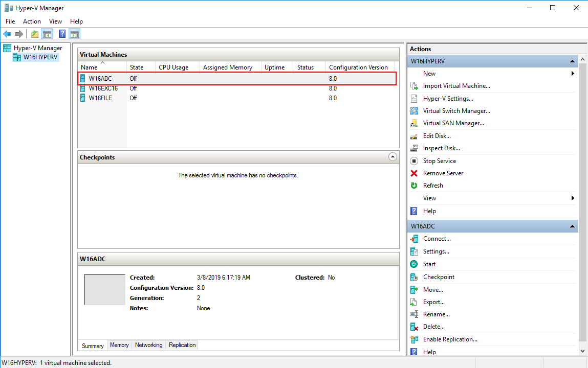Click the Start power icon for W16ADC
The image size is (588, 368).
[x=414, y=264]
